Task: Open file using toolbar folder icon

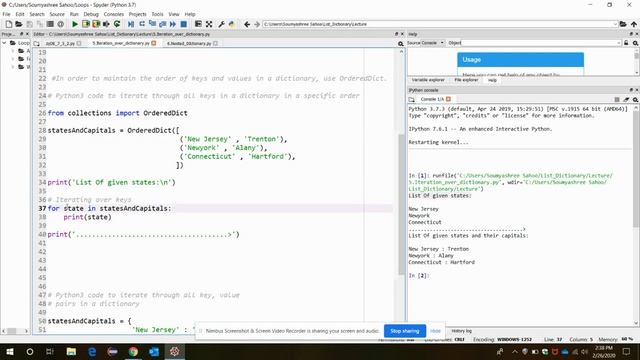Action: [19, 24]
